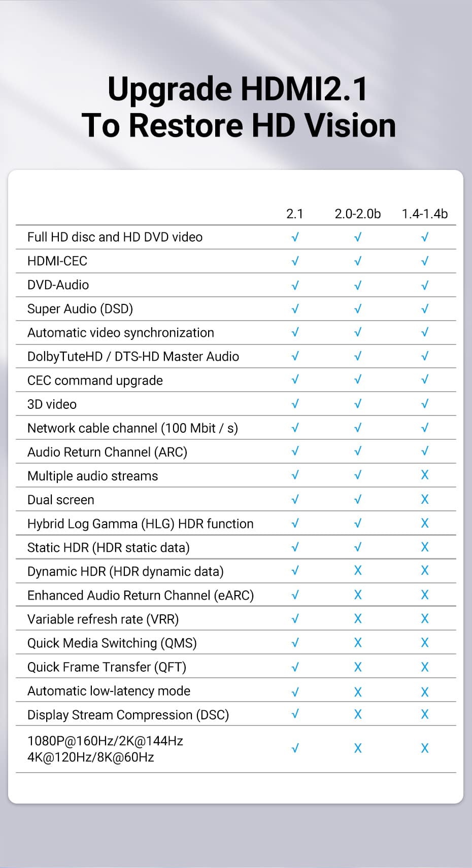Viewport: 472px width, 868px height.
Task: Click the 1.4-1.4b X for Automatic low-latency mode
Action: tap(425, 692)
